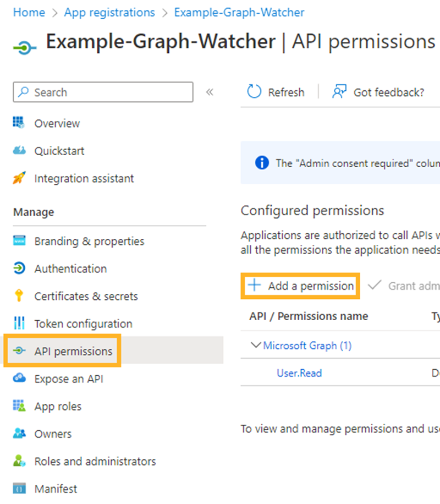Click the Token configuration bars icon
This screenshot has width=440, height=504.
[x=19, y=324]
